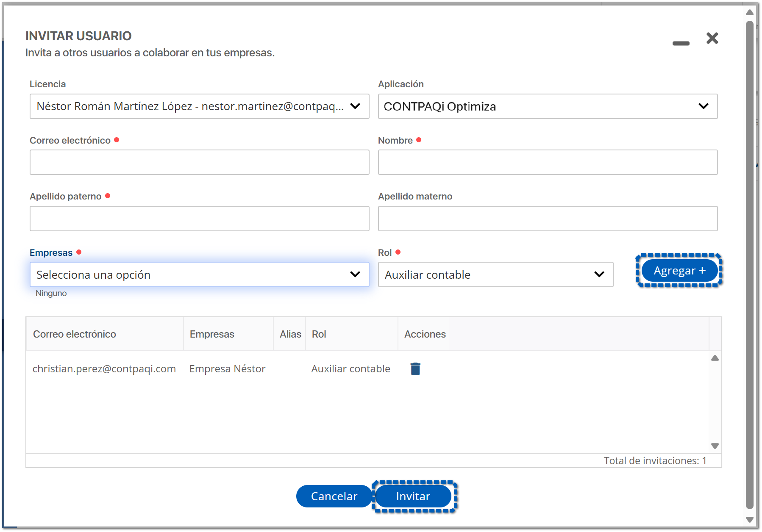The width and height of the screenshot is (762, 532).
Task: Change the Rol dropdown from Auxiliar contable
Action: (x=495, y=275)
